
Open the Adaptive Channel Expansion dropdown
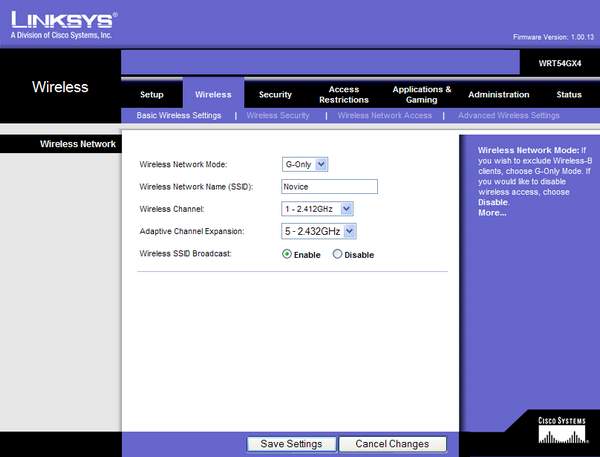pos(319,231)
